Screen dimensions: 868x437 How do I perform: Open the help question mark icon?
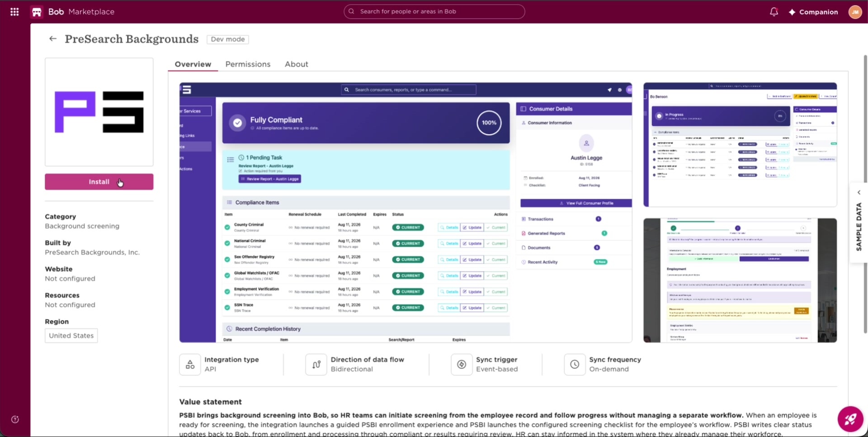tap(15, 419)
